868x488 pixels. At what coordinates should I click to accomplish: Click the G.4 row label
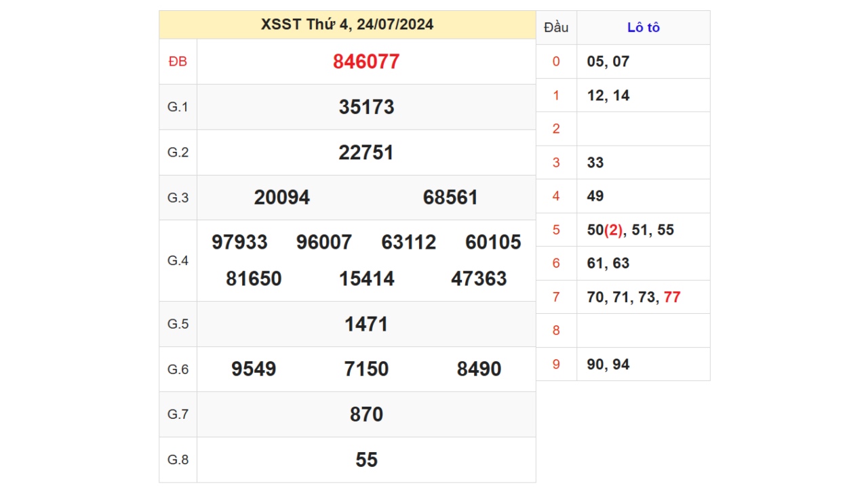click(178, 261)
